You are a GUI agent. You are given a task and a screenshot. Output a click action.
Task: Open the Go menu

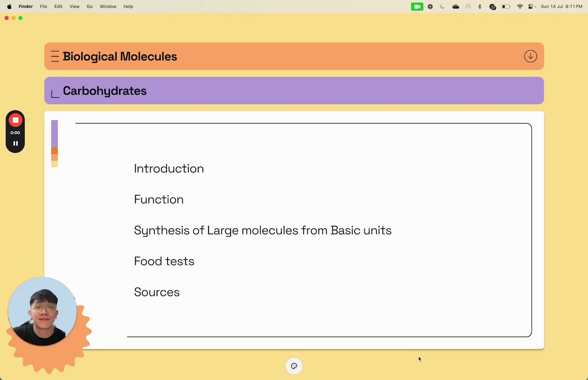(90, 7)
